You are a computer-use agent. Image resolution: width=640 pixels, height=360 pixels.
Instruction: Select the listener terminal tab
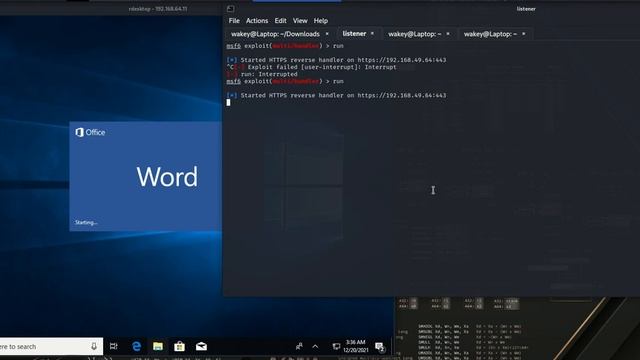tap(354, 34)
